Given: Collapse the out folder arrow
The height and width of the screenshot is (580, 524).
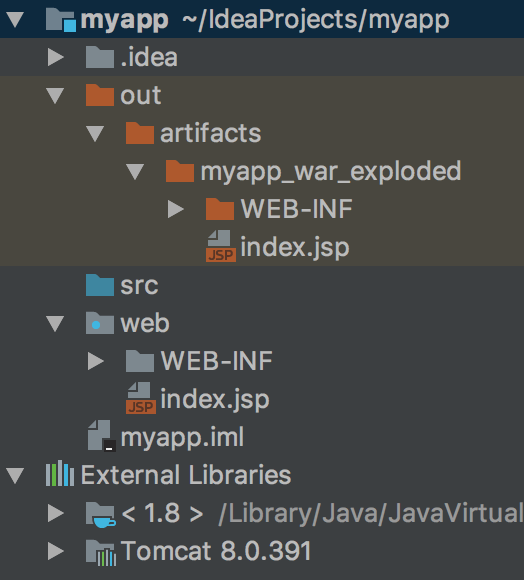Looking at the screenshot, I should (55, 95).
